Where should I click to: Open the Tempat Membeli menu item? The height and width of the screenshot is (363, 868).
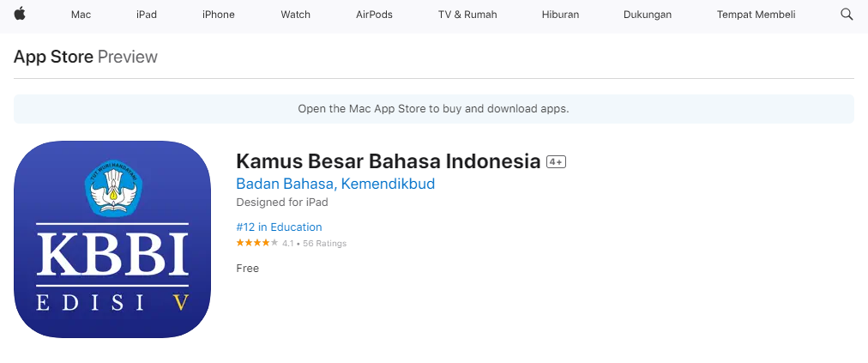click(756, 15)
